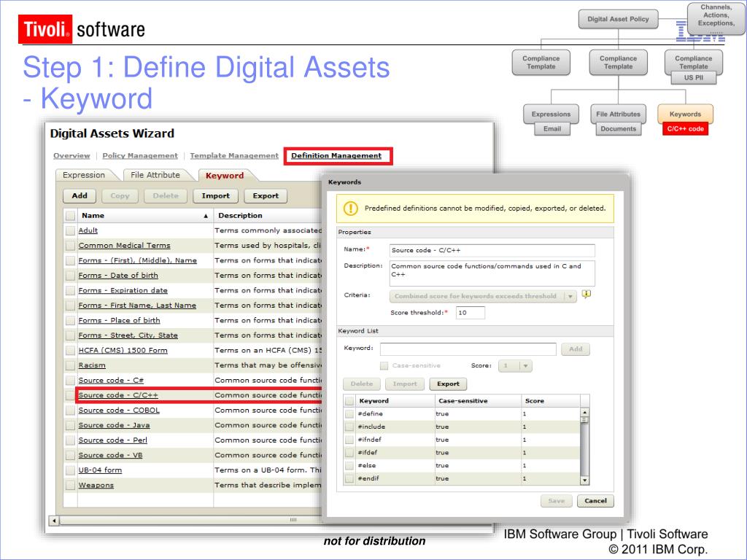Click the Name input field

click(492, 251)
